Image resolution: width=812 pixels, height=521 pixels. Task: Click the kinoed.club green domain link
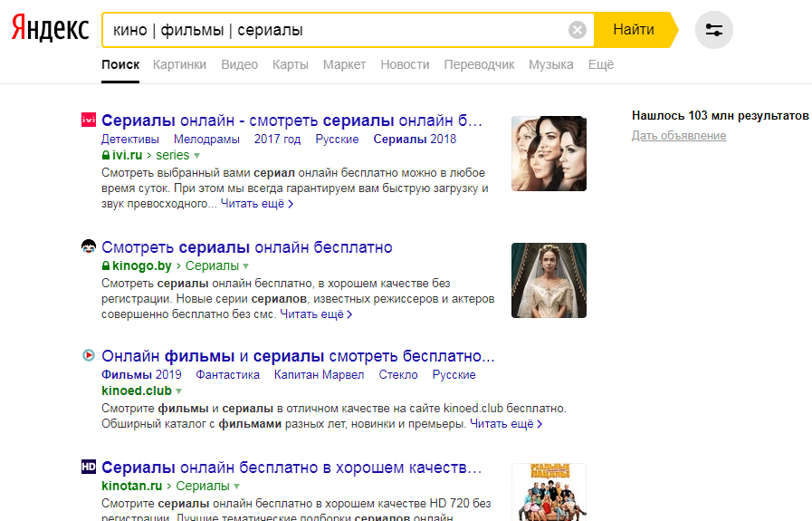137,391
